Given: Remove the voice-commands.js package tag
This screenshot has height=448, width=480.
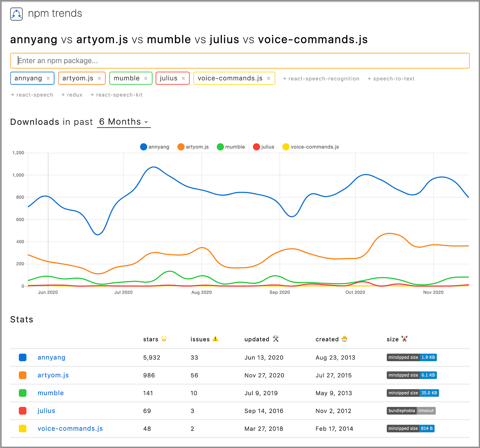Looking at the screenshot, I should coord(269,79).
